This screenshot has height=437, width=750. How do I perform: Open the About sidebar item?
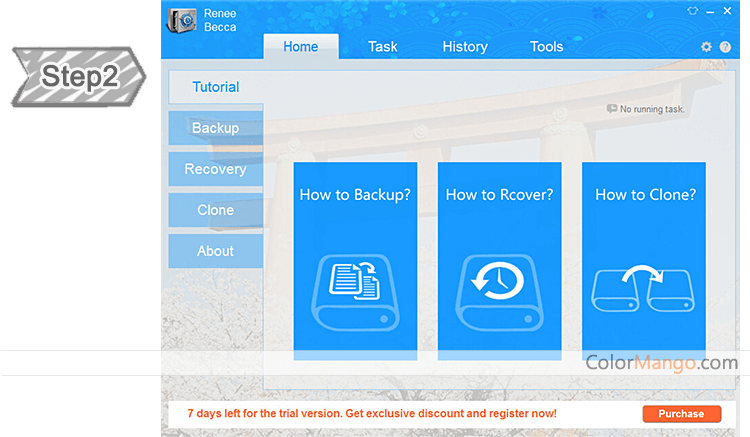(x=215, y=251)
